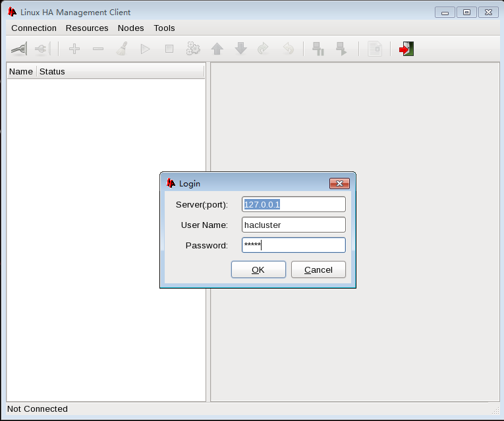Maximize the main Management Client window

click(466, 13)
